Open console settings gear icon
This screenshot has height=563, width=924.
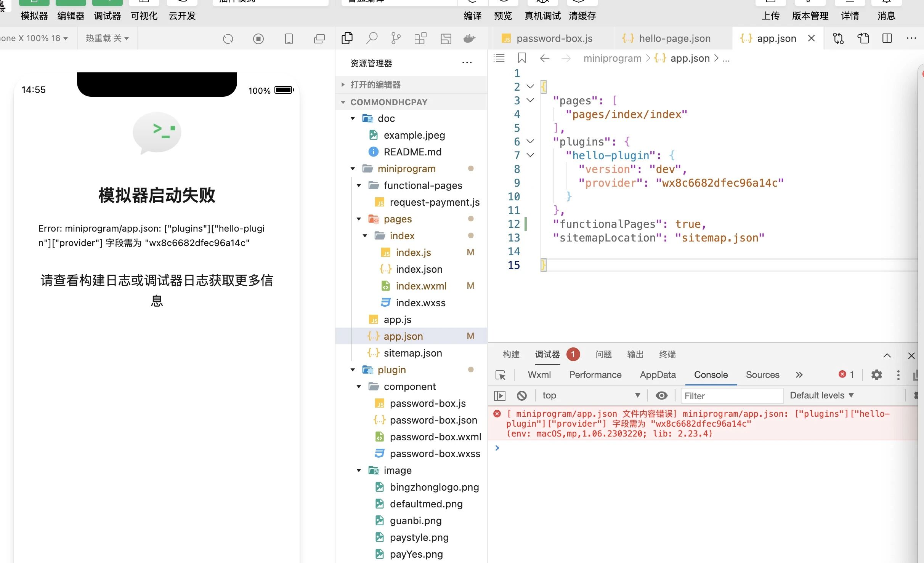876,375
